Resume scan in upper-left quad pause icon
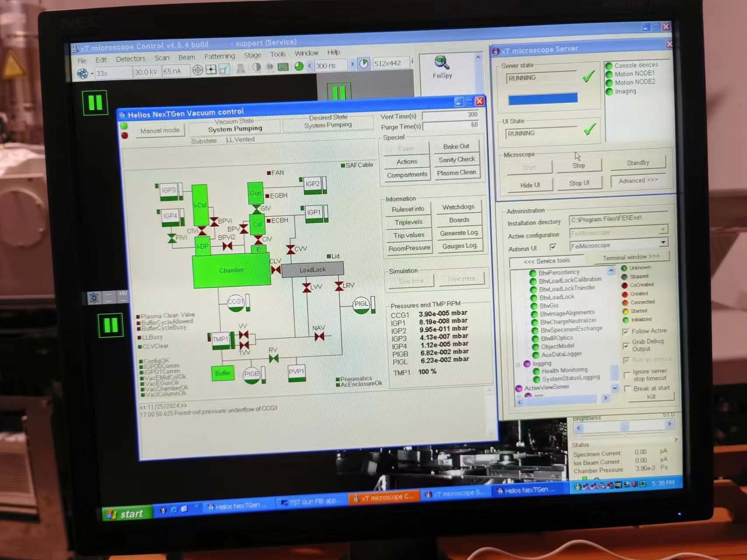The width and height of the screenshot is (747, 560). coord(95,102)
